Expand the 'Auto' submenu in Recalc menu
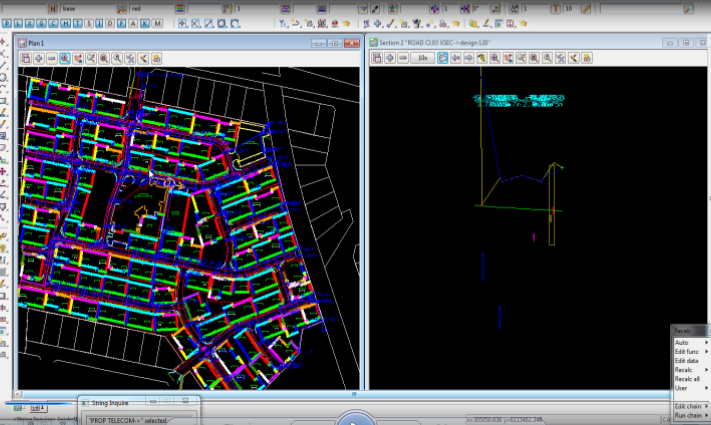 pyautogui.click(x=691, y=342)
